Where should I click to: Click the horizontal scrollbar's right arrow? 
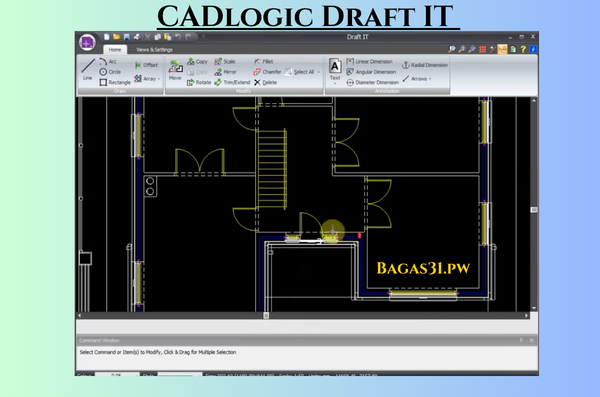[x=527, y=315]
